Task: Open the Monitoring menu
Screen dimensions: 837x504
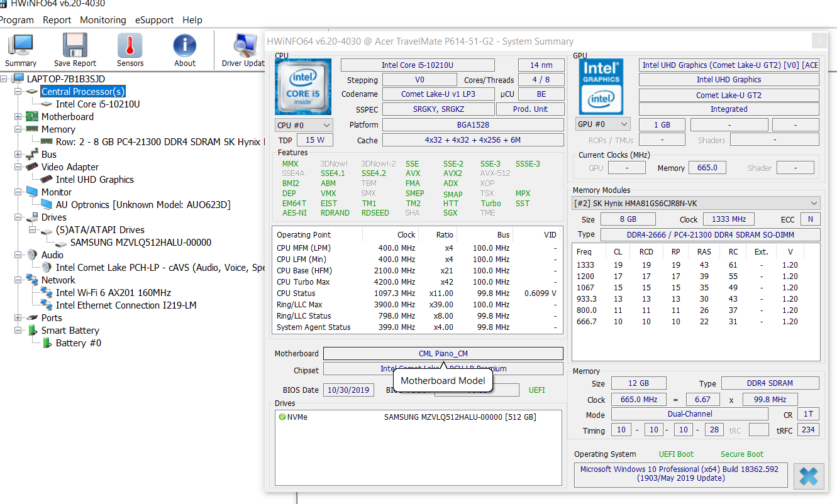Action: pyautogui.click(x=103, y=20)
